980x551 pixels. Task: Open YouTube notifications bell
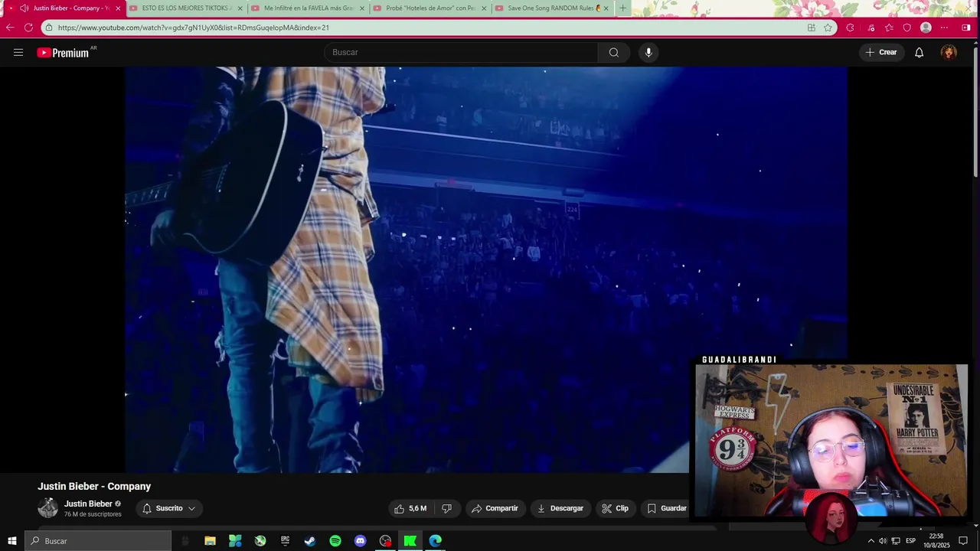(x=919, y=52)
